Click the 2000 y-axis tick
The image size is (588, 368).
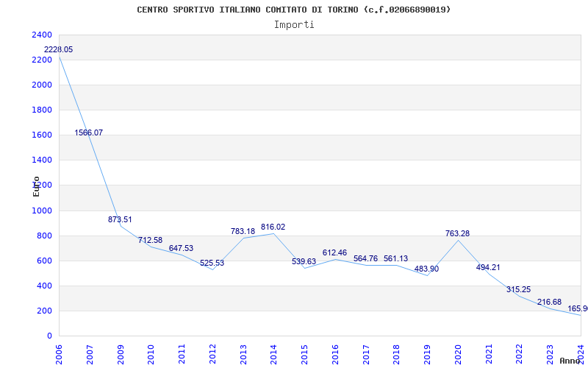click(x=42, y=85)
